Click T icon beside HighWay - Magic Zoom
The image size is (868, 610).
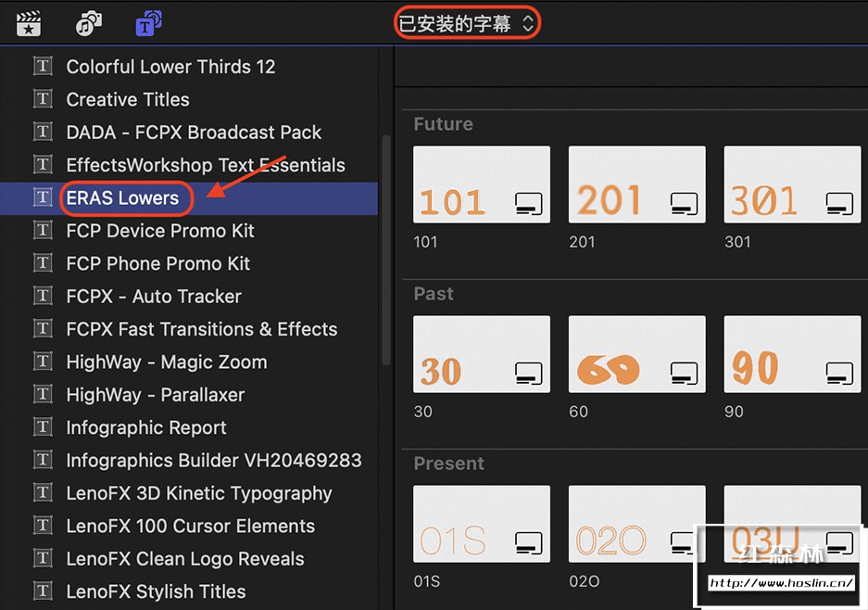click(x=43, y=362)
